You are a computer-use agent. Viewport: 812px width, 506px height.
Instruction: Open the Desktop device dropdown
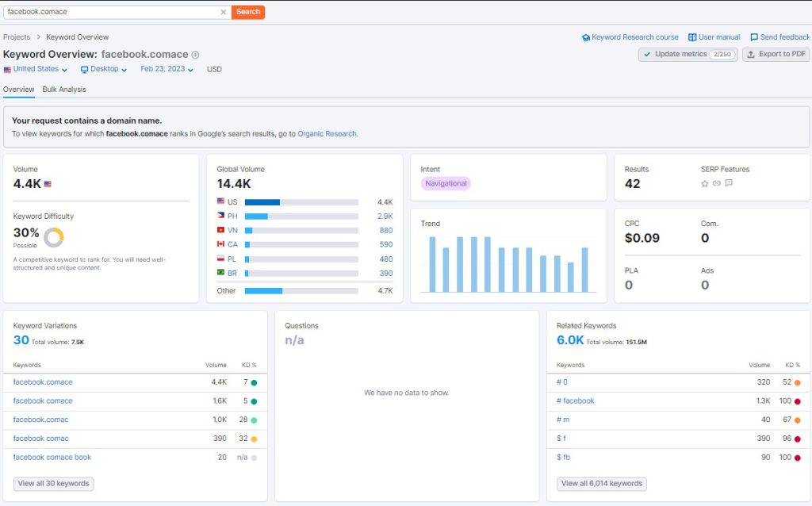click(x=104, y=69)
